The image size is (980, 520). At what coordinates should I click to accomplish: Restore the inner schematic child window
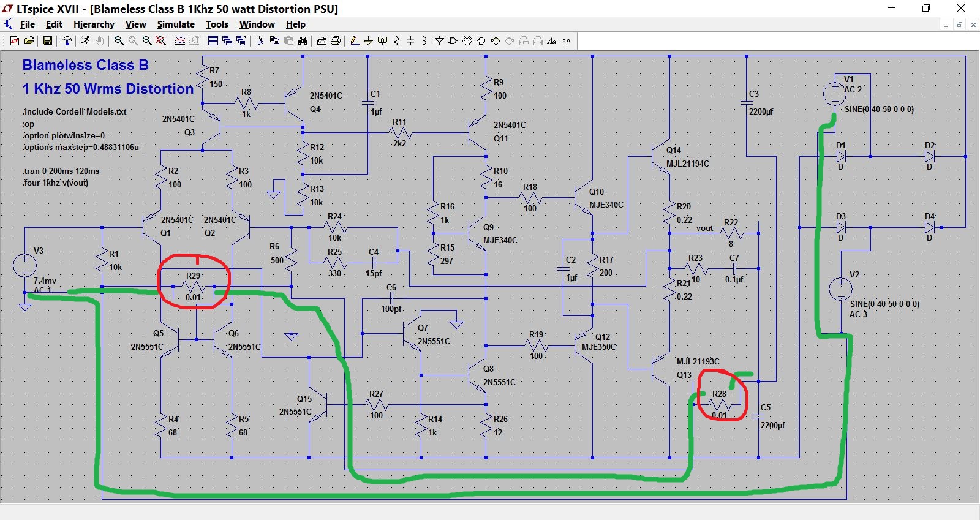pyautogui.click(x=960, y=24)
